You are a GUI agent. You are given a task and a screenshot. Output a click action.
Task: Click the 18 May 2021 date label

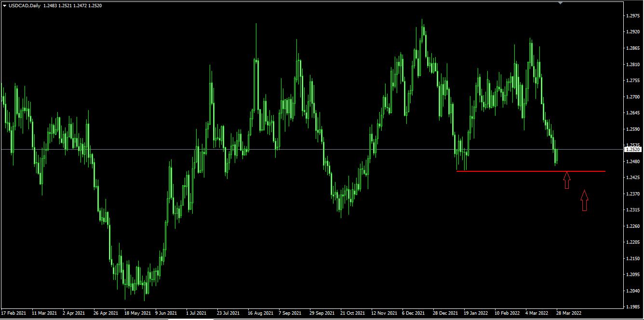click(x=137, y=313)
